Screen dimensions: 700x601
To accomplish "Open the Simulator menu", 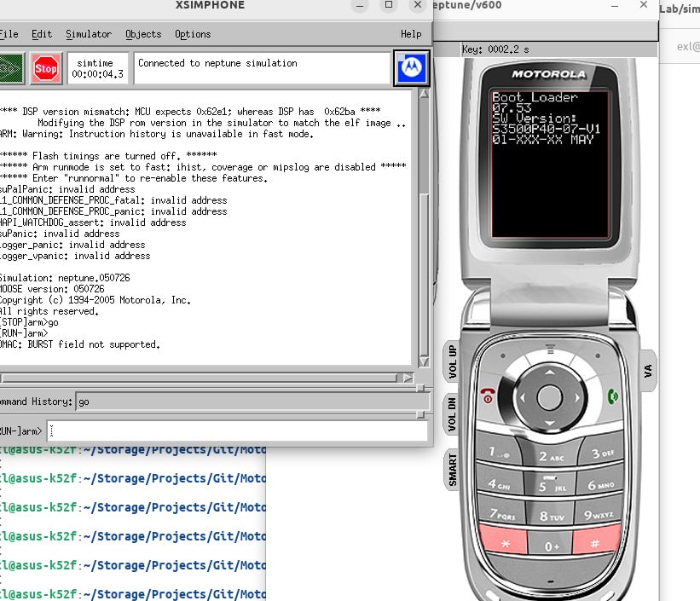I will point(89,34).
